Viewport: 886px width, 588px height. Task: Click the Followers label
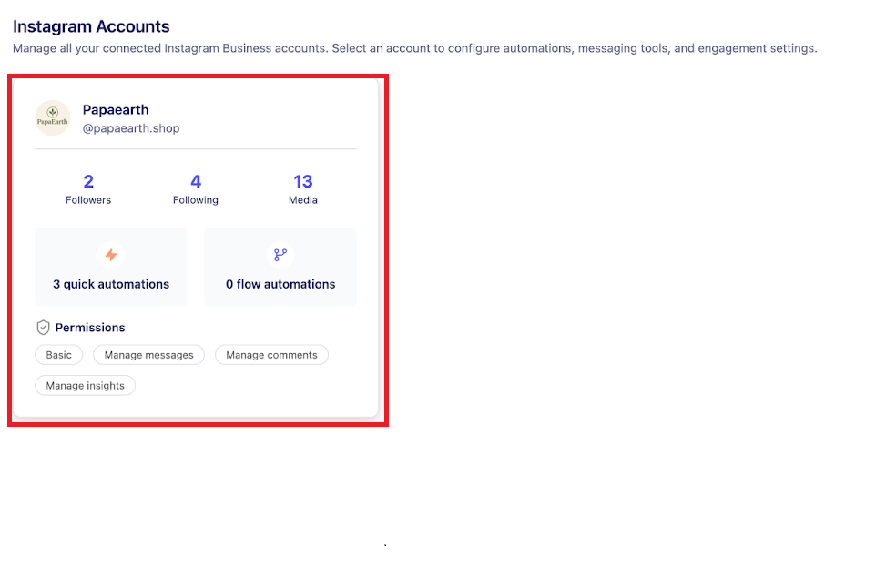point(88,200)
